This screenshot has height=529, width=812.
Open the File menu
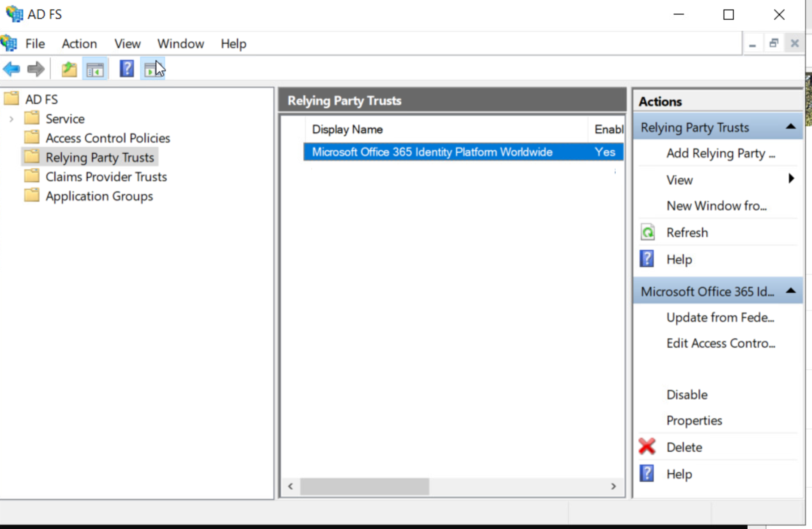tap(35, 43)
